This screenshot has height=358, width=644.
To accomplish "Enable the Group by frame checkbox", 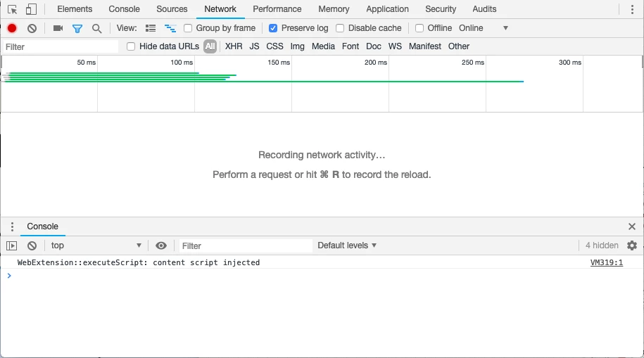I will (x=188, y=28).
